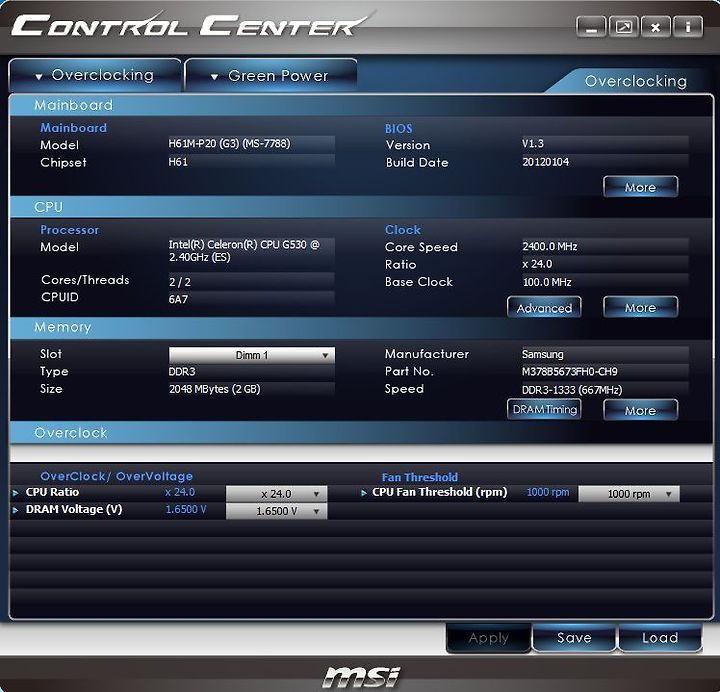The height and width of the screenshot is (692, 720).
Task: Open DRAM Timing settings
Action: (x=544, y=409)
